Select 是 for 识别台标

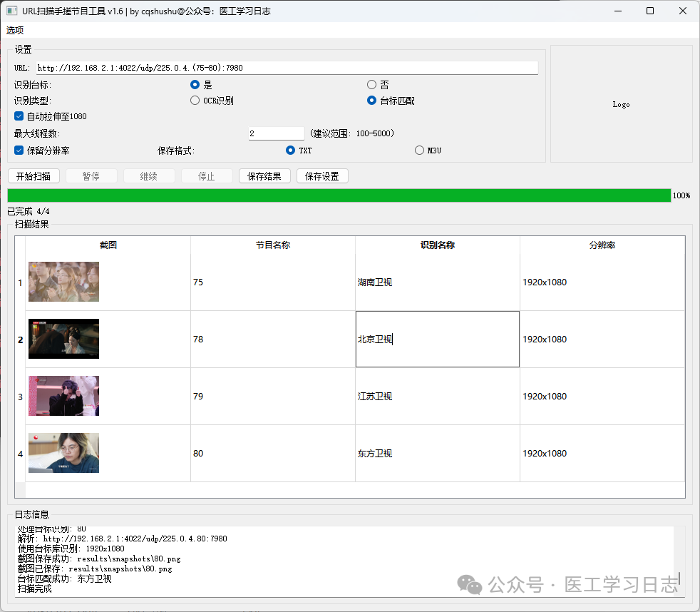pyautogui.click(x=195, y=85)
